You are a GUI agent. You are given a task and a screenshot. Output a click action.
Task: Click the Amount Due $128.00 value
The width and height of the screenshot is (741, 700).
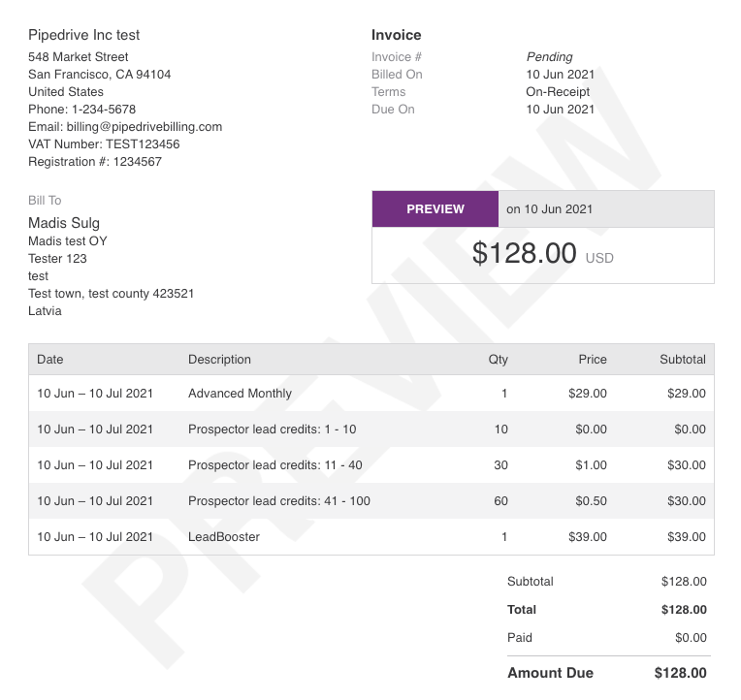(680, 673)
